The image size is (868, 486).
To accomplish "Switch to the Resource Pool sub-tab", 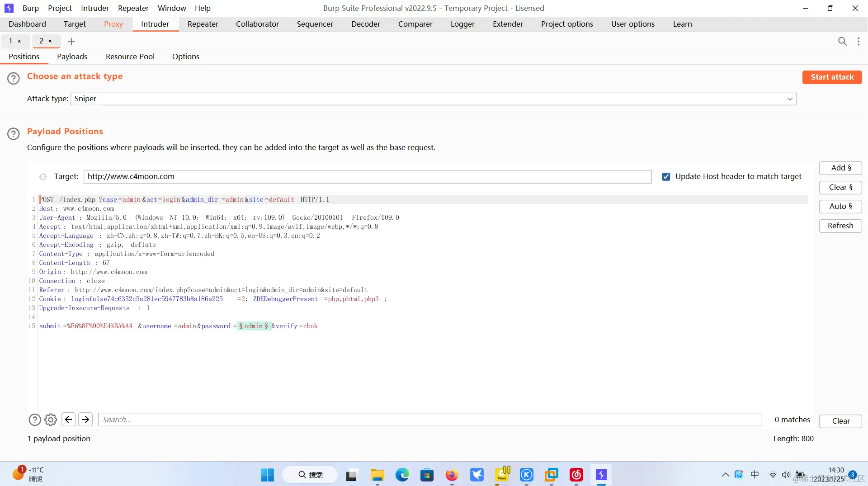I will pyautogui.click(x=130, y=57).
